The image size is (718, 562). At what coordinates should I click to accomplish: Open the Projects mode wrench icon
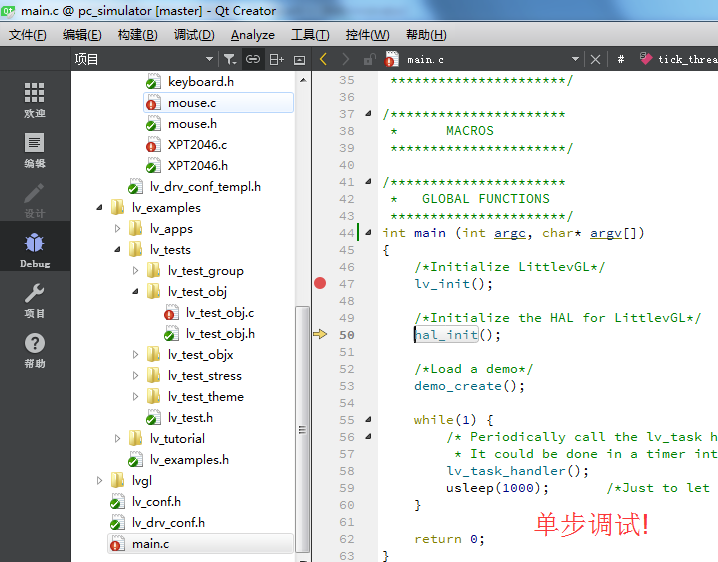(35, 300)
